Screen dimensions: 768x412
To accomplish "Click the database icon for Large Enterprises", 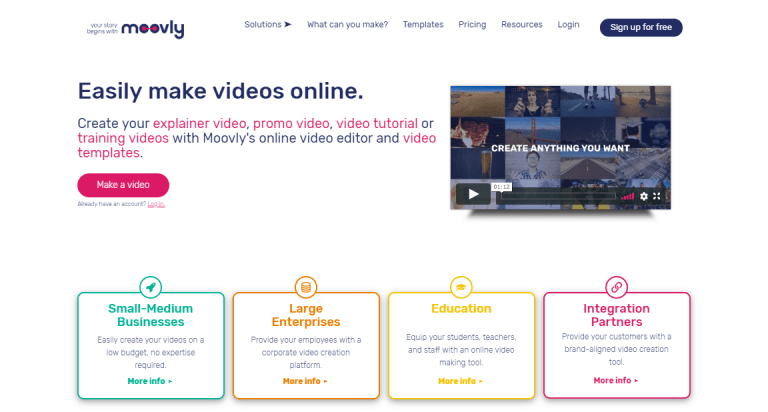I will pyautogui.click(x=306, y=287).
